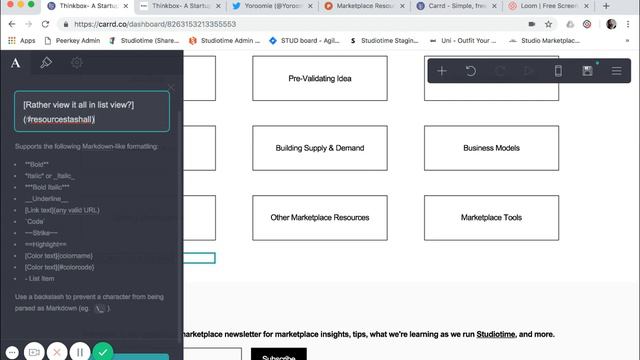Open the Carrd hamburger menu
This screenshot has height=360, width=640.
pyautogui.click(x=616, y=71)
